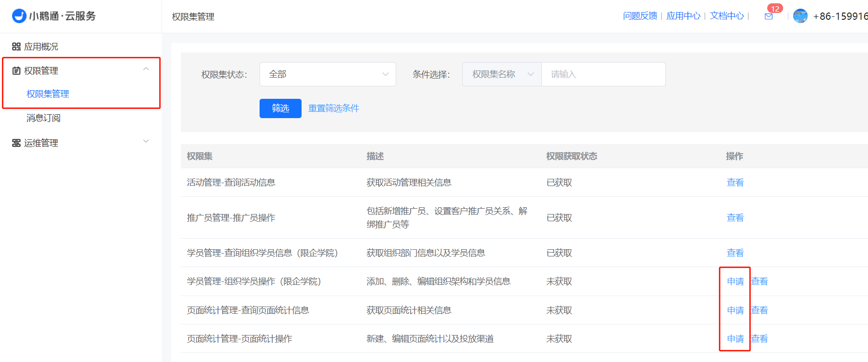
Task: Click the 请输入 search input field
Action: coord(603,74)
